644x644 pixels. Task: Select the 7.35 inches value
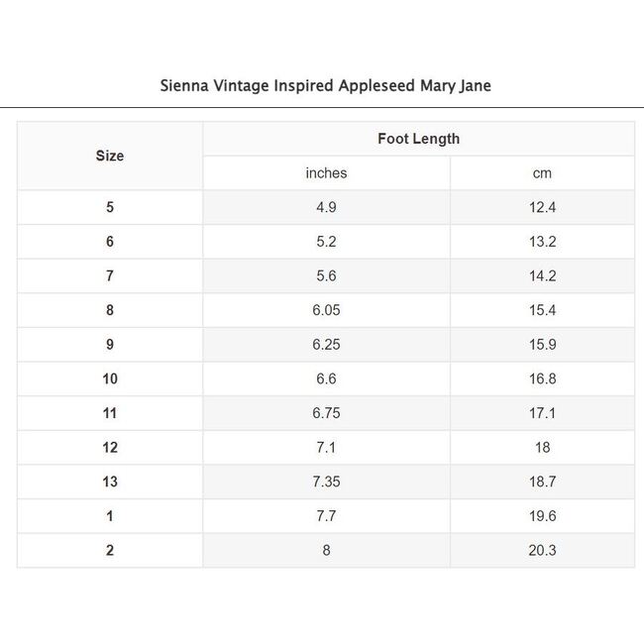(326, 482)
